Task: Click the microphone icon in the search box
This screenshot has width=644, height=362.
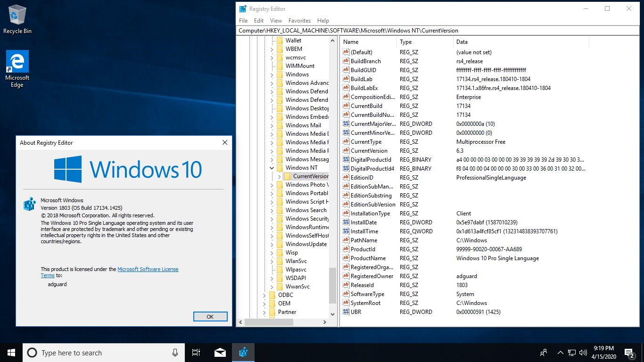Action: pos(175,353)
